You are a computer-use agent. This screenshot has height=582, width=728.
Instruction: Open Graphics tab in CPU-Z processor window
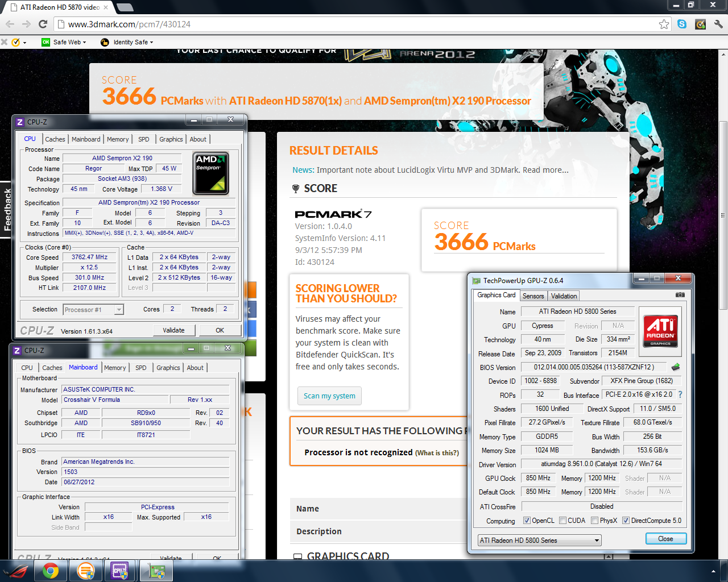pyautogui.click(x=171, y=139)
